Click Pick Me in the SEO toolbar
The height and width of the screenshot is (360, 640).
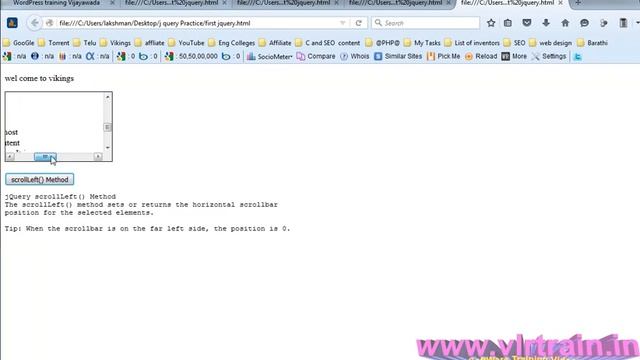[x=444, y=56]
